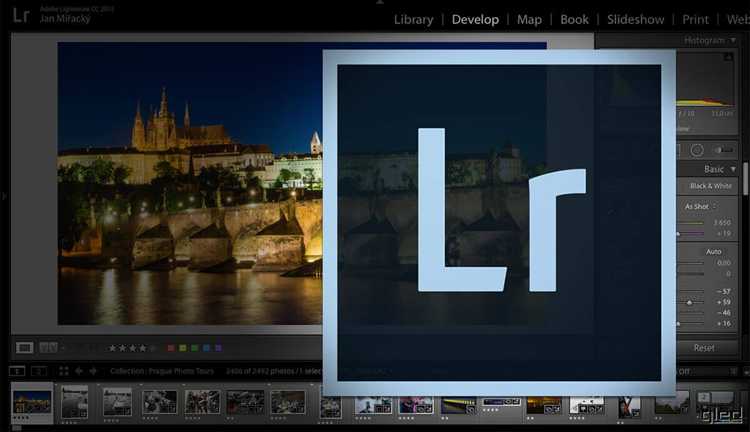This screenshot has width=750, height=432.
Task: Set rating with the first star
Action: [112, 348]
